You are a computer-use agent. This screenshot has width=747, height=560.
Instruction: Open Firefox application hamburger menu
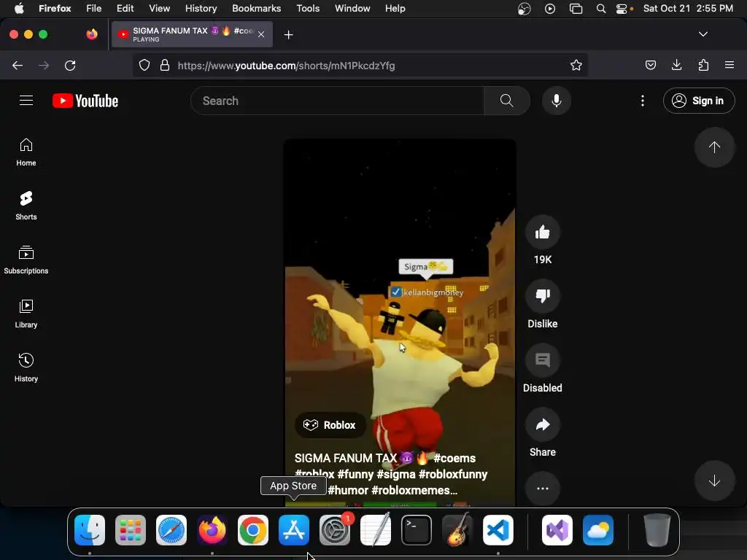tap(729, 65)
